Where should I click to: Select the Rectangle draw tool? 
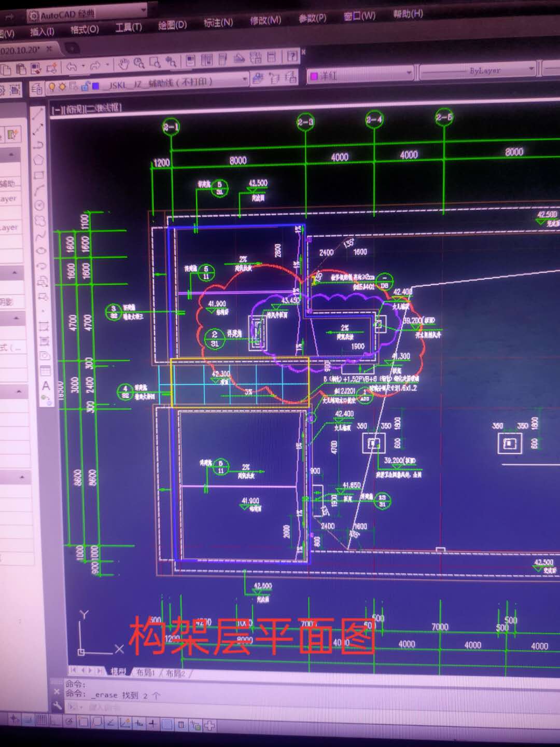click(x=39, y=175)
